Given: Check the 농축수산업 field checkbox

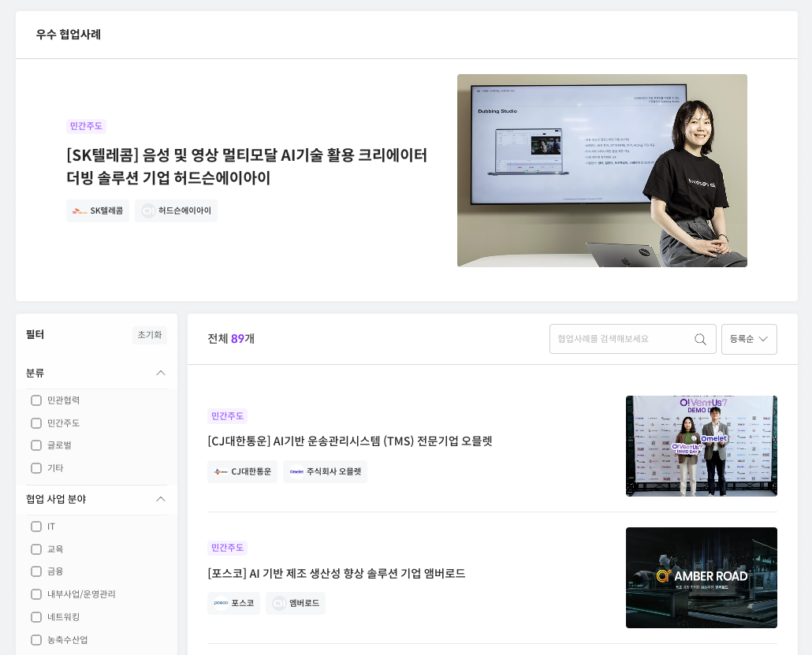Looking at the screenshot, I should pos(36,640).
